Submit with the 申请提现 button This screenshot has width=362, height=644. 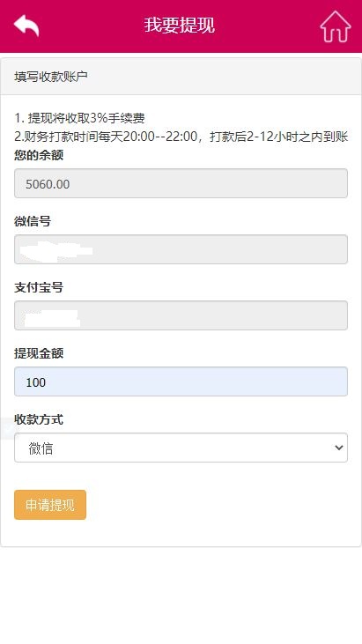(50, 505)
